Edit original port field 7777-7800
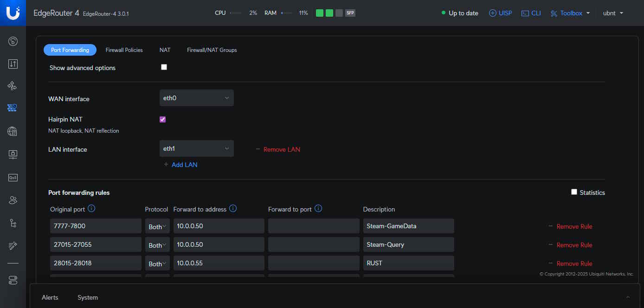 coord(96,226)
